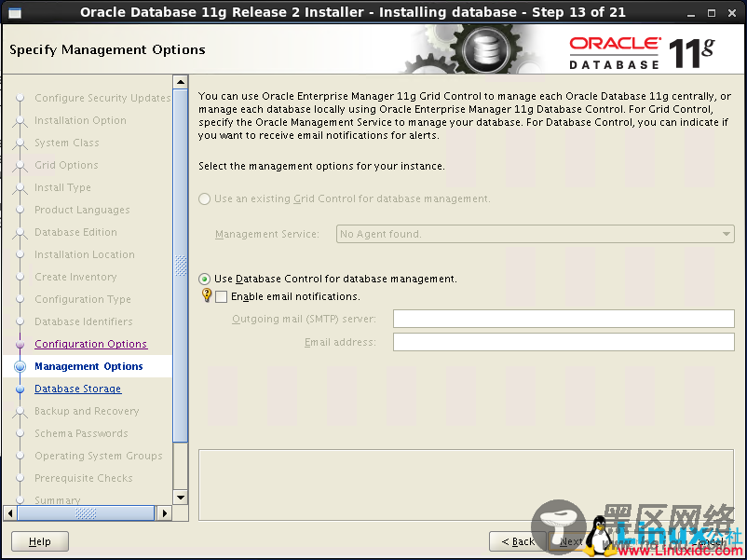Image resolution: width=747 pixels, height=560 pixels.
Task: Click the help hint lightbulb icon
Action: point(207,295)
